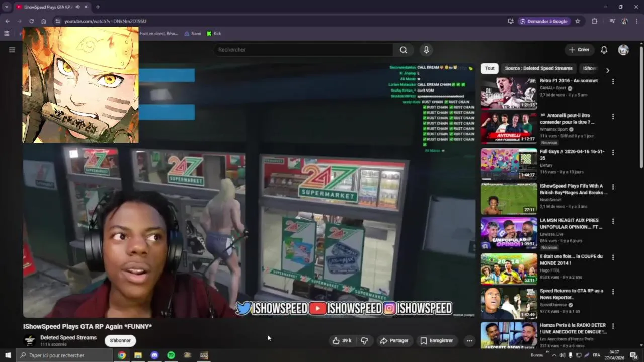644x362 pixels.
Task: Reload the page
Action: [x=31, y=21]
